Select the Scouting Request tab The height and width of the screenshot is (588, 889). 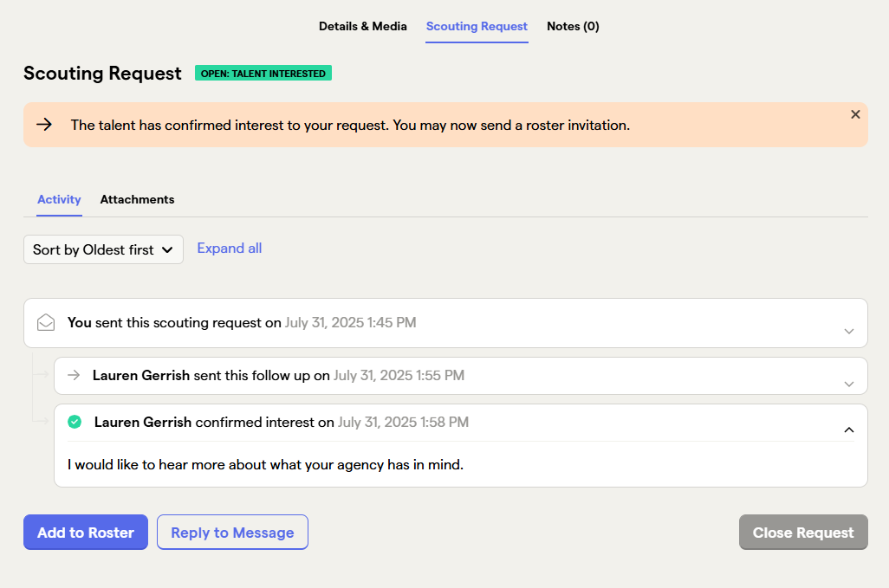click(477, 26)
